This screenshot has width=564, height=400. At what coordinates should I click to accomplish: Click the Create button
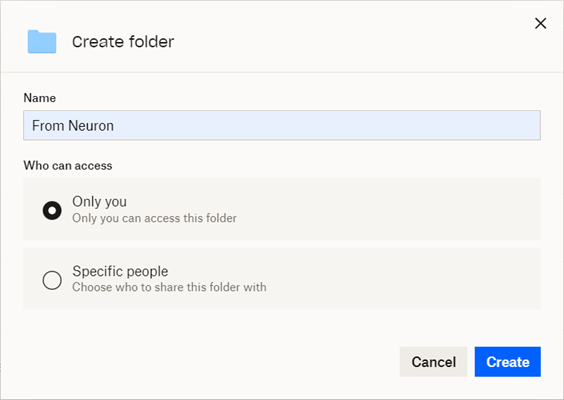(508, 362)
